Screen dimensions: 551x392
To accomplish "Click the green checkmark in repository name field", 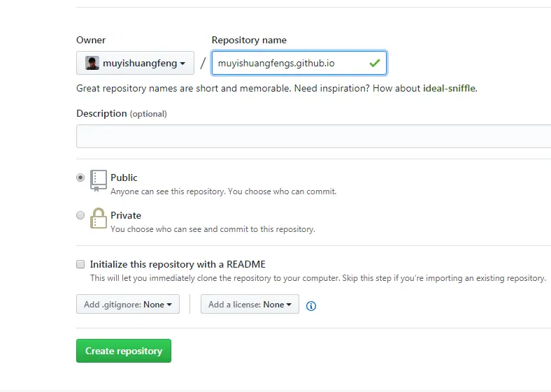I will tap(375, 63).
